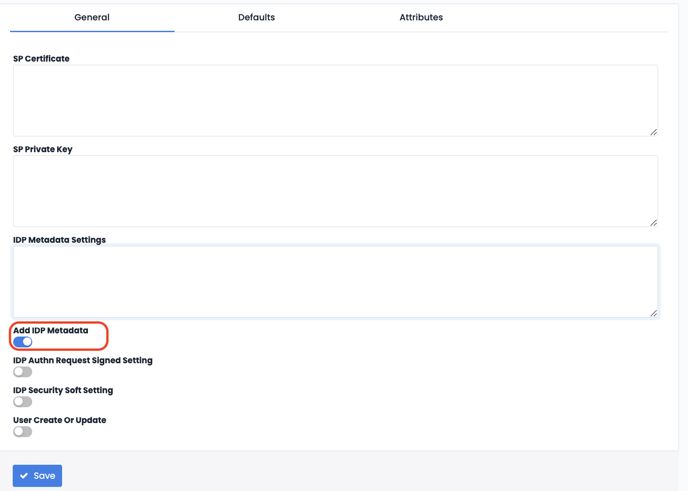The width and height of the screenshot is (688, 491).
Task: Focus the SP Private Key text box
Action: [335, 190]
